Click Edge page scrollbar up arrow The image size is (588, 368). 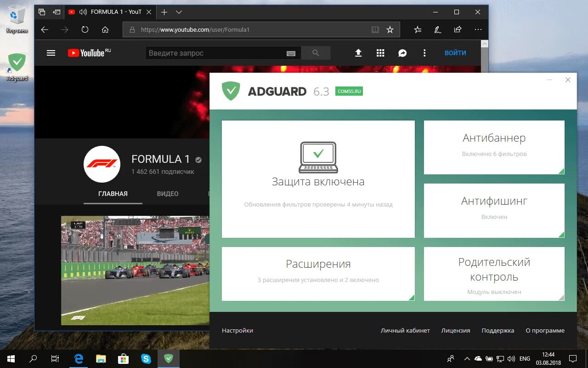click(484, 44)
